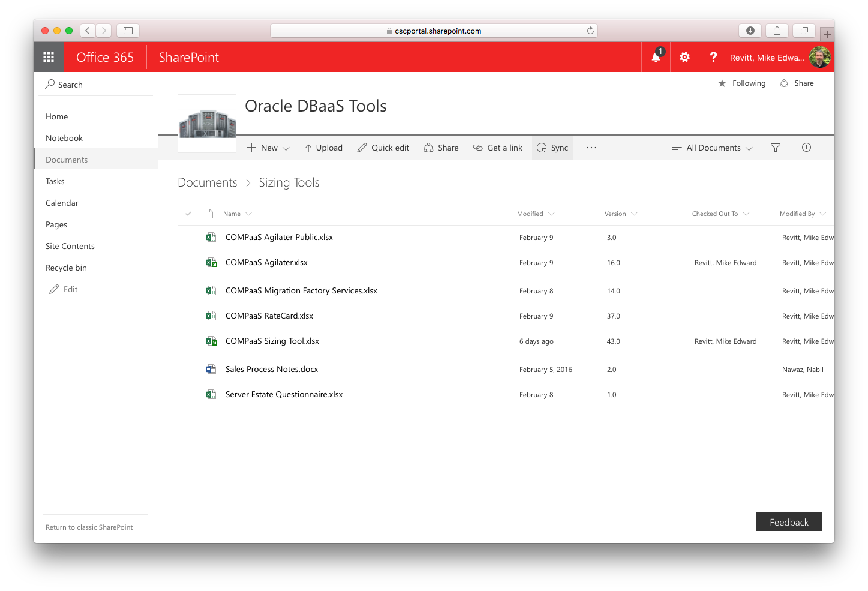Click the Following star icon

pos(722,83)
